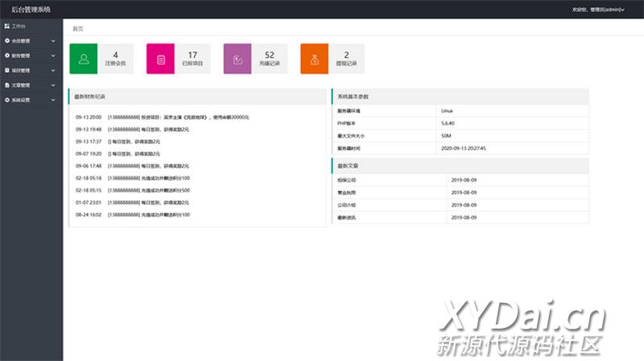This screenshot has width=644, height=361.
Task: Click the 09-13 17:37 finance record
Action: (x=118, y=142)
